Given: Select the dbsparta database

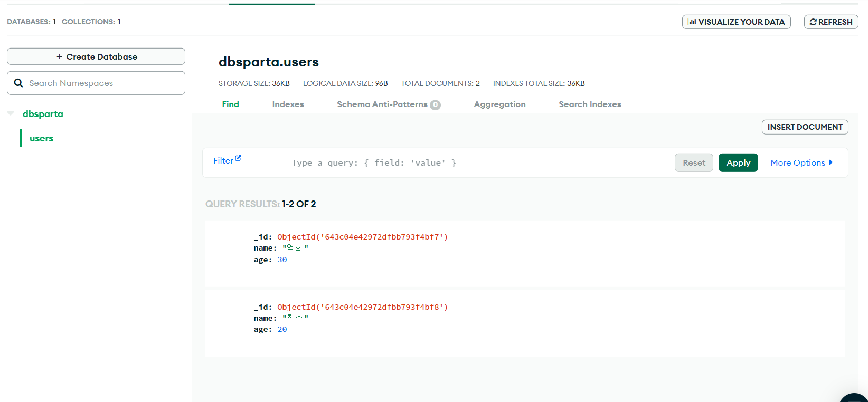Looking at the screenshot, I should [43, 114].
